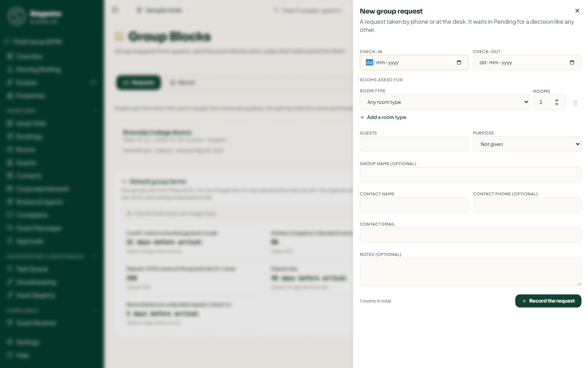Open the Check-out calendar picker icon
The height and width of the screenshot is (368, 588).
(572, 63)
